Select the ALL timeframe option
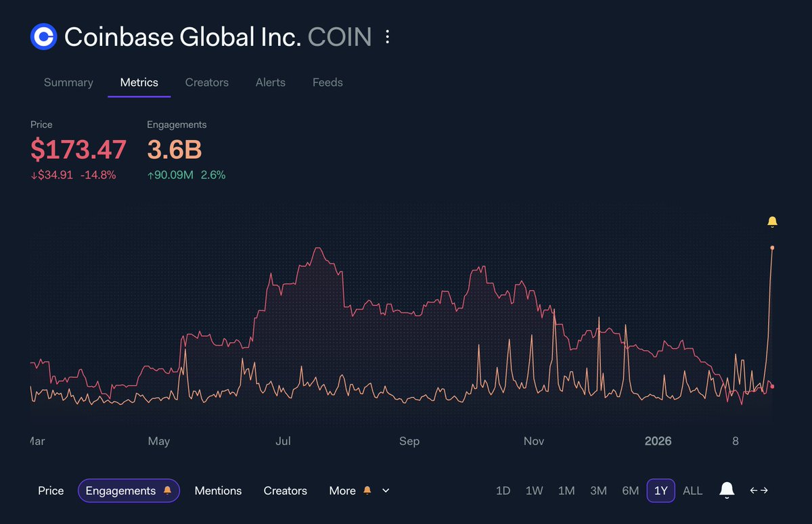Viewport: 812px width, 524px height. [692, 490]
